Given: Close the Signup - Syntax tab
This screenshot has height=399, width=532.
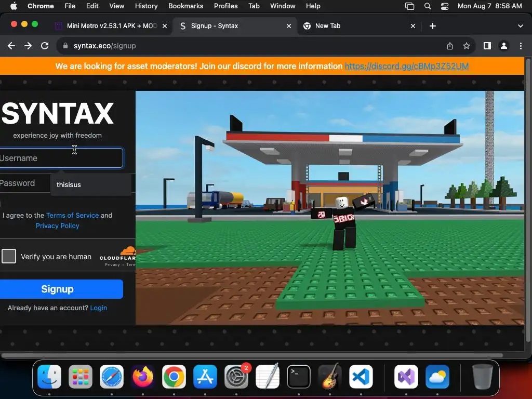Looking at the screenshot, I should pos(289,26).
